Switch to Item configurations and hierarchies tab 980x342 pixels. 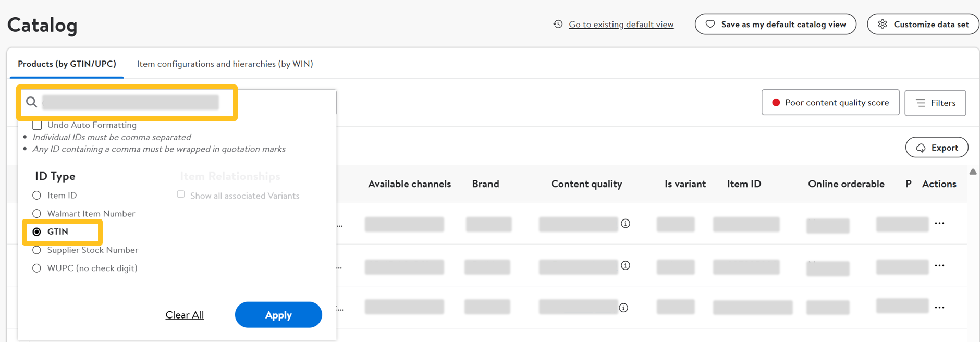(225, 64)
